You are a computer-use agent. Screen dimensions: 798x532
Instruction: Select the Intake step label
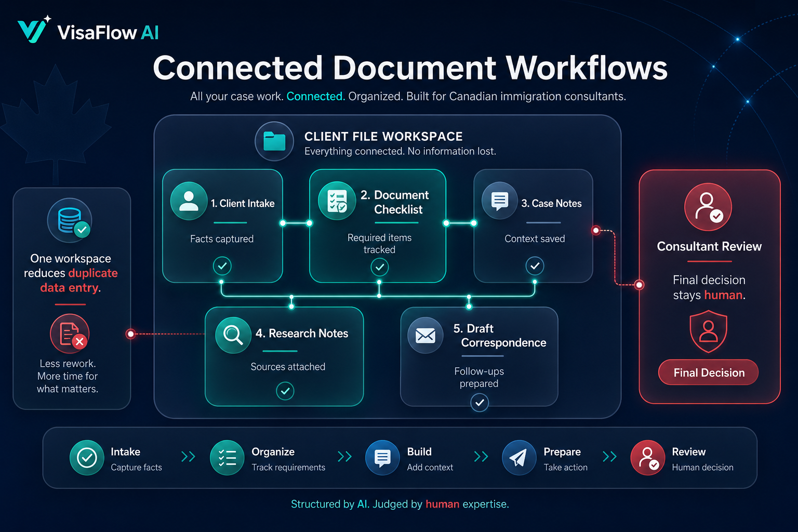tap(125, 452)
